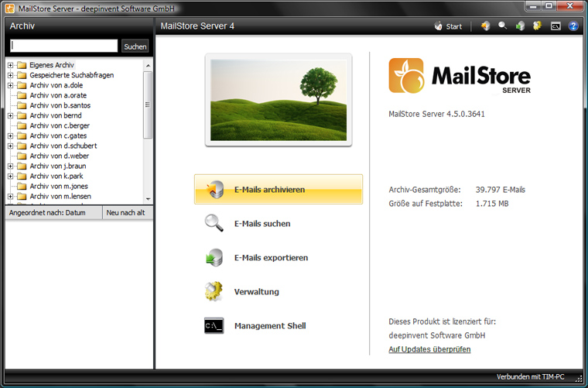Click the database icon beside E-Mails exportieren
Image resolution: width=588 pixels, height=388 pixels.
tap(214, 257)
